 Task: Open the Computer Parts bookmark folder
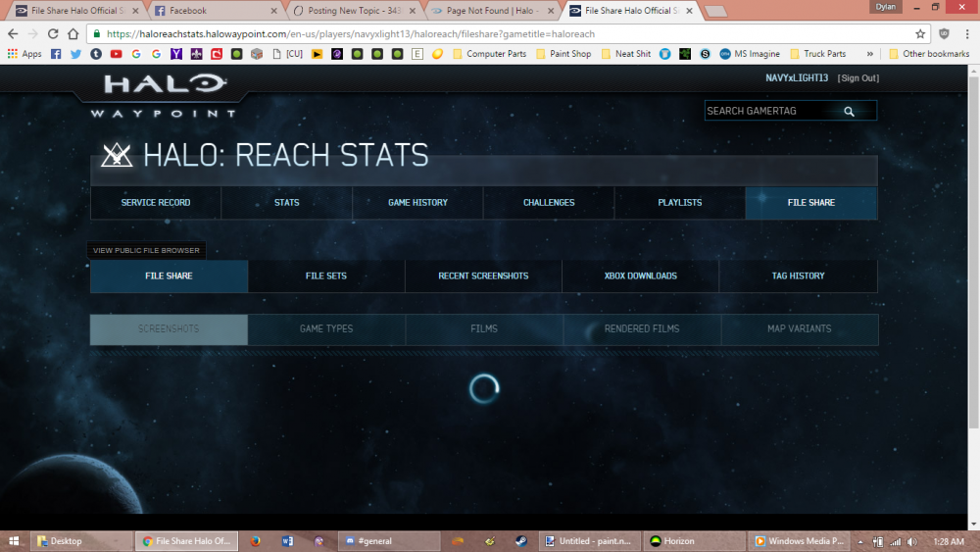click(x=489, y=54)
